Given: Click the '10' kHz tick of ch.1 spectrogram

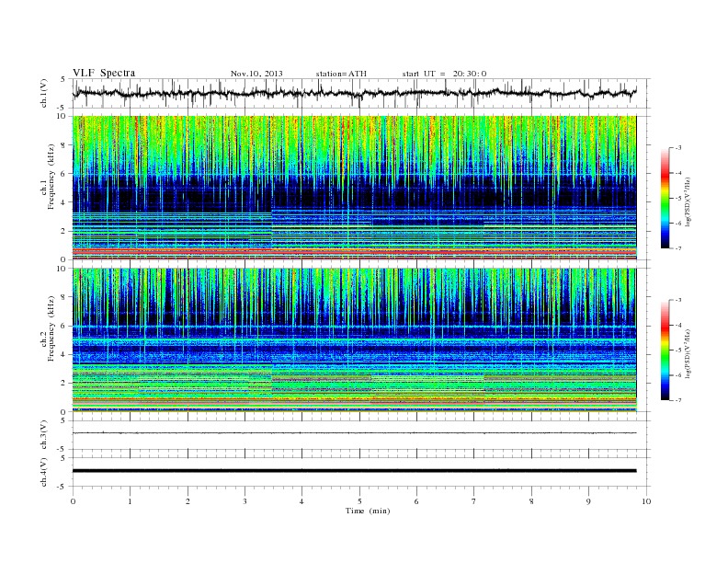Looking at the screenshot, I should coord(61,116).
